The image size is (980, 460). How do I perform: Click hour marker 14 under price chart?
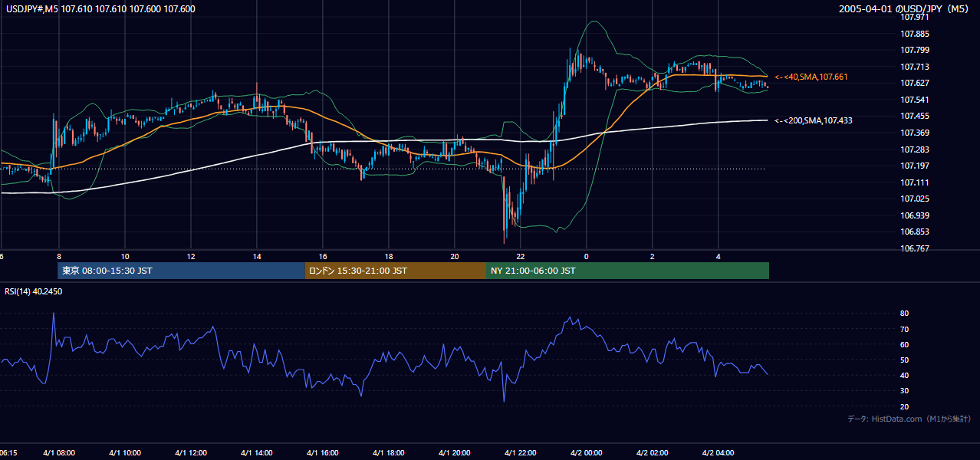(257, 256)
